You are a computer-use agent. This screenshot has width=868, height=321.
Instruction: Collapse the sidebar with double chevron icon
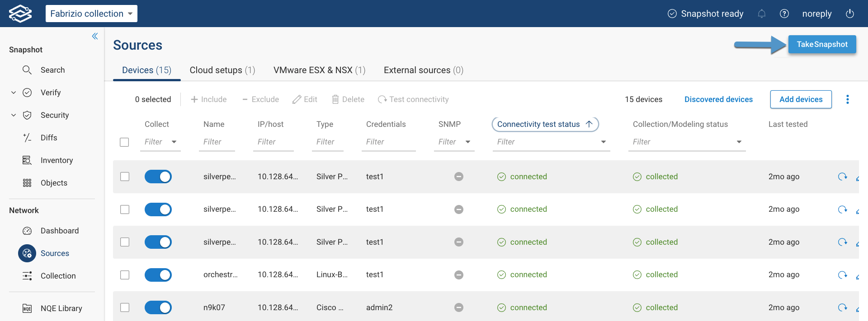(x=95, y=36)
